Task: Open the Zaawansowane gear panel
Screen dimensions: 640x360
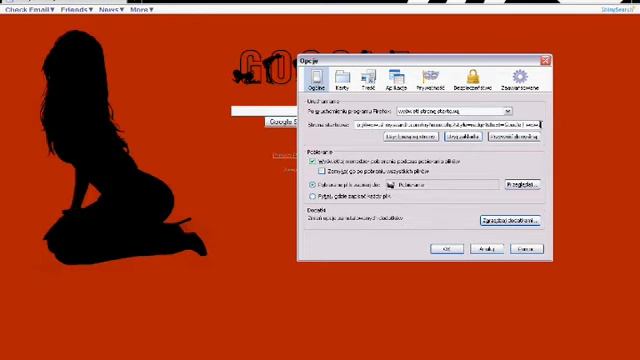Action: coord(520,80)
